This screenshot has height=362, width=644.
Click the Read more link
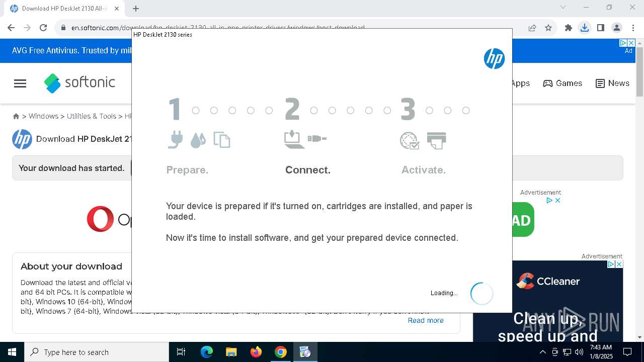point(426,320)
